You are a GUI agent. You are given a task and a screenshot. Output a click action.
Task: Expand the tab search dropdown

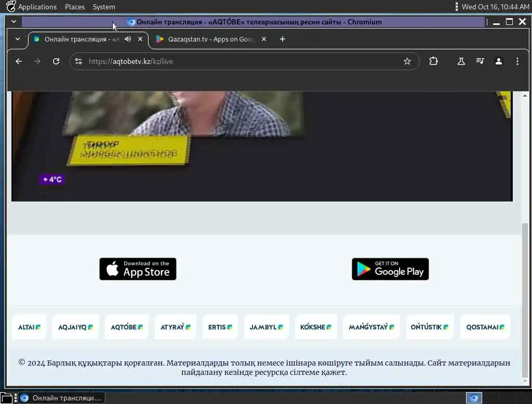(x=18, y=39)
